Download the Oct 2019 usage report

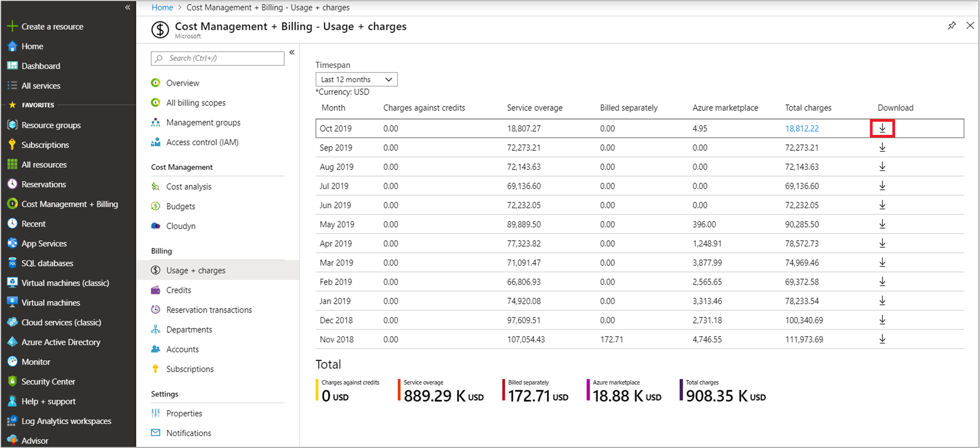[882, 128]
